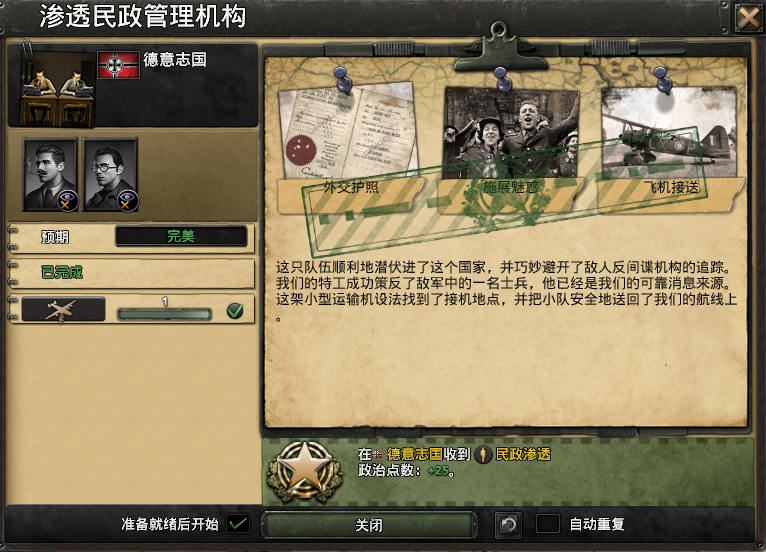Click the eye badge on mustached agent
Screen dimensions: 766x552
click(x=67, y=201)
